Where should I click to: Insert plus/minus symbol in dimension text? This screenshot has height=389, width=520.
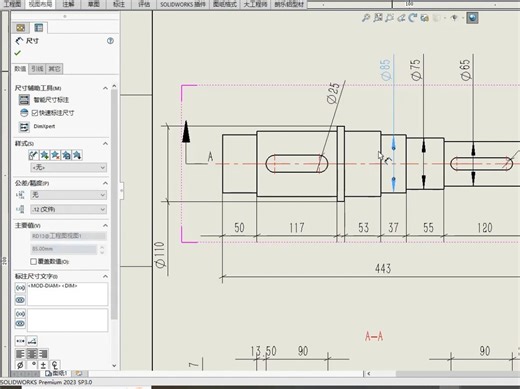(x=43, y=365)
